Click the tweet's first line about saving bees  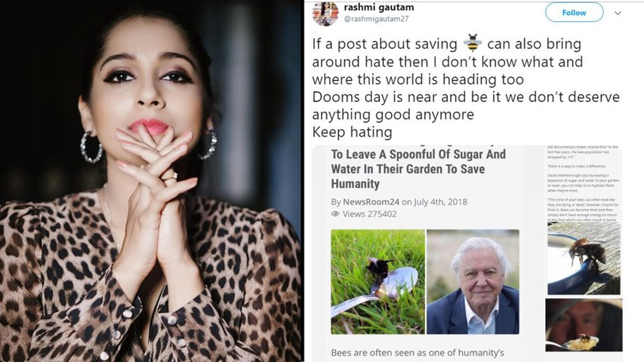tap(446, 44)
